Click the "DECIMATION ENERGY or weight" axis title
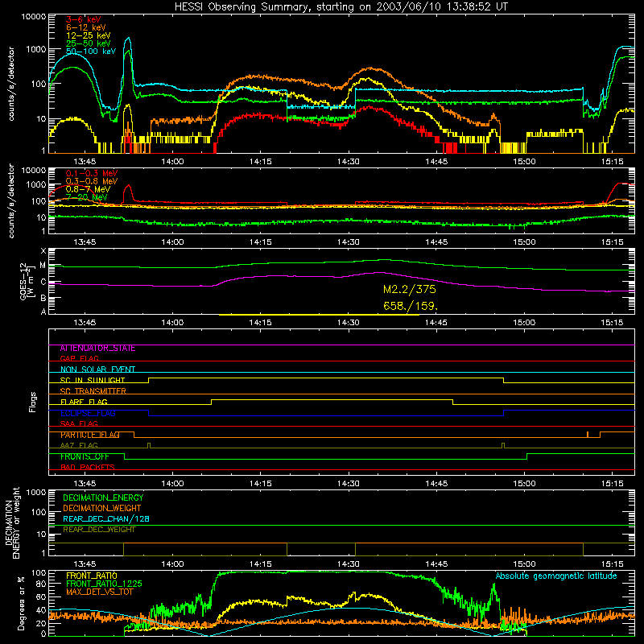This screenshot has width=644, height=644. [x=12, y=522]
